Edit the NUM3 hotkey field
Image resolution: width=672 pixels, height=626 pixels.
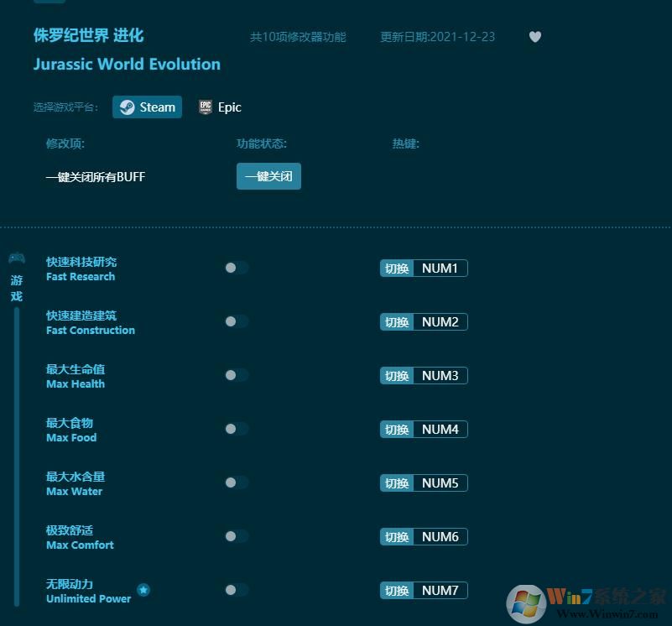click(440, 376)
